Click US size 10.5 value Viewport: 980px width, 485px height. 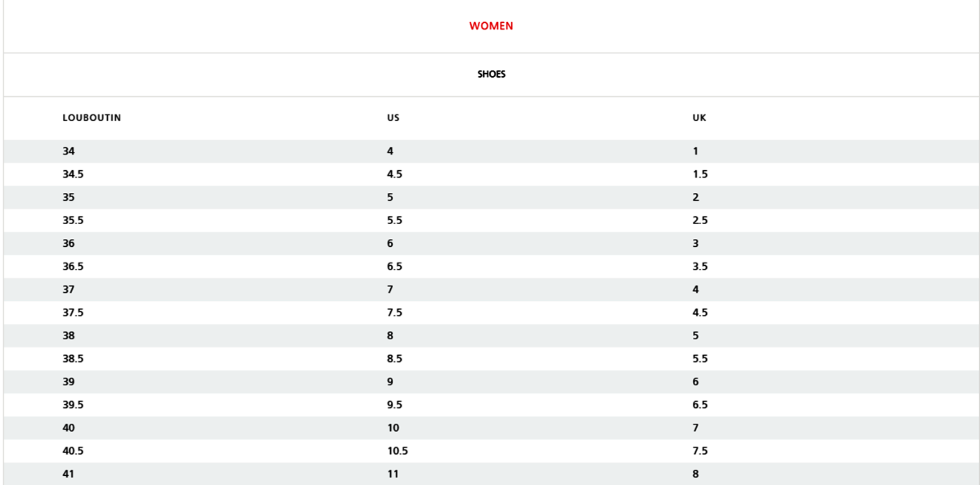click(x=398, y=451)
